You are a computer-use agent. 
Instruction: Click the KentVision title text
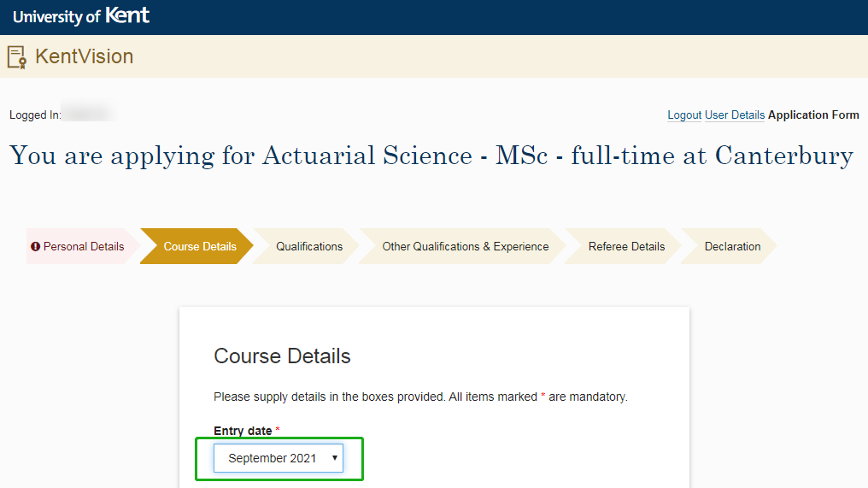tap(84, 57)
